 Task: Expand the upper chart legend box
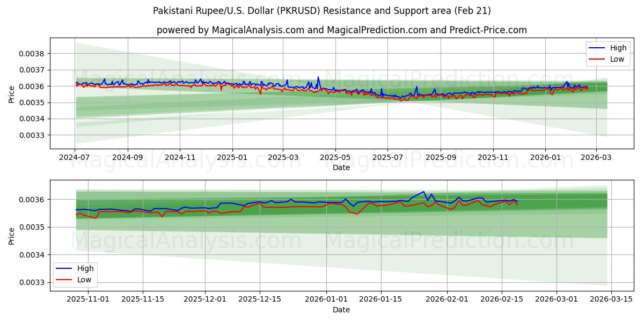[x=609, y=53]
